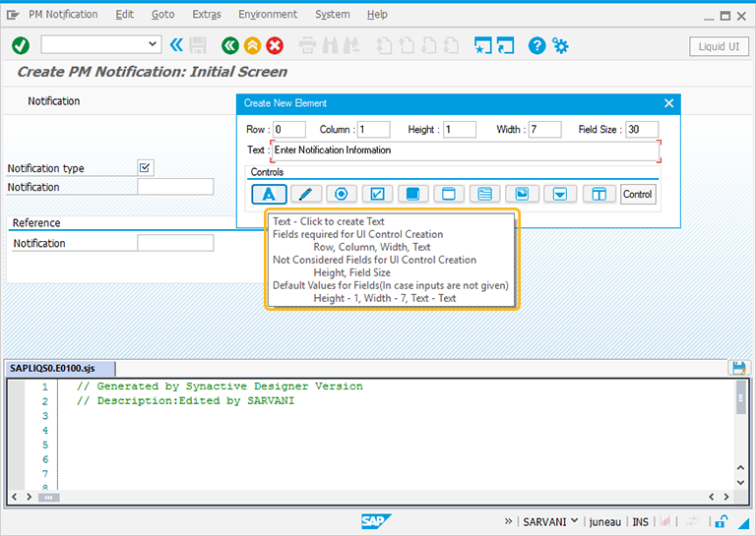
Task: Select the Image control icon
Action: point(522,194)
